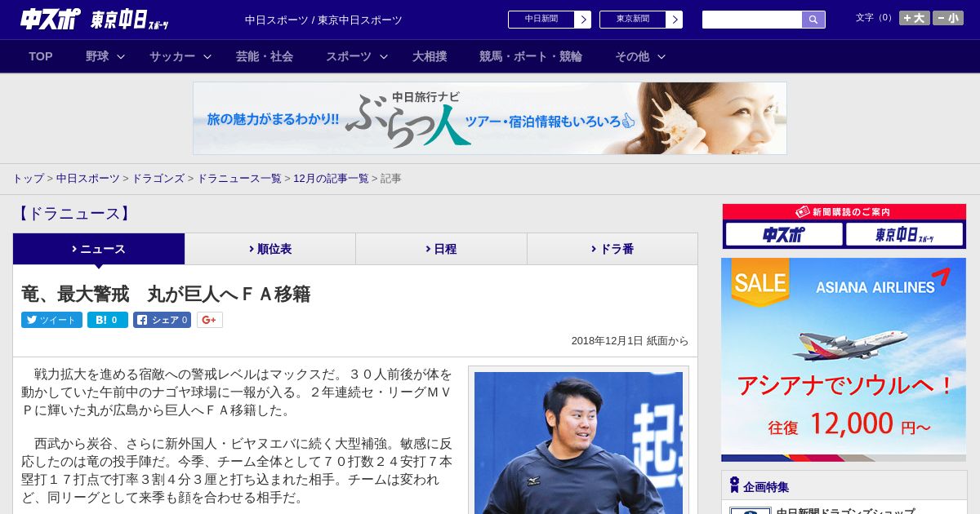Open the 東京新聞 site link
980x514 pixels.
coord(633,20)
